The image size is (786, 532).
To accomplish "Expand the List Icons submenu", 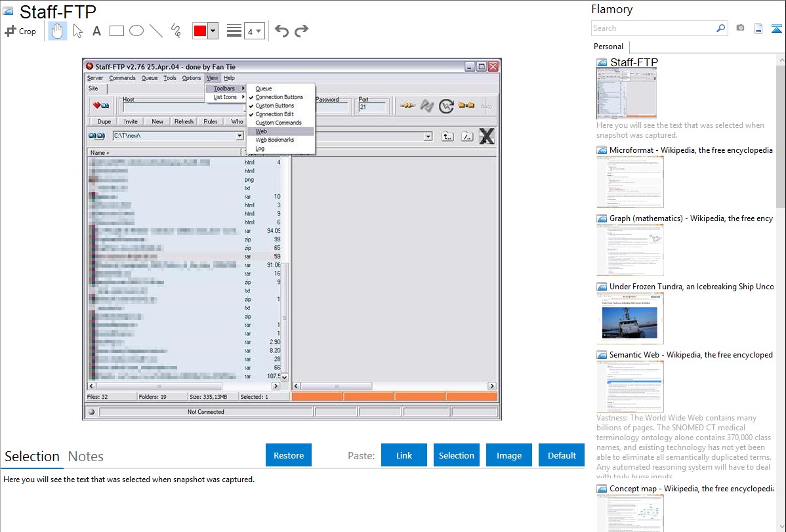I will 226,97.
